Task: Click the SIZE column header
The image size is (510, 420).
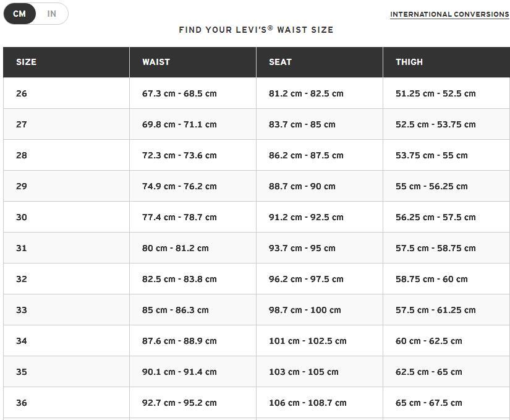Action: pos(27,62)
